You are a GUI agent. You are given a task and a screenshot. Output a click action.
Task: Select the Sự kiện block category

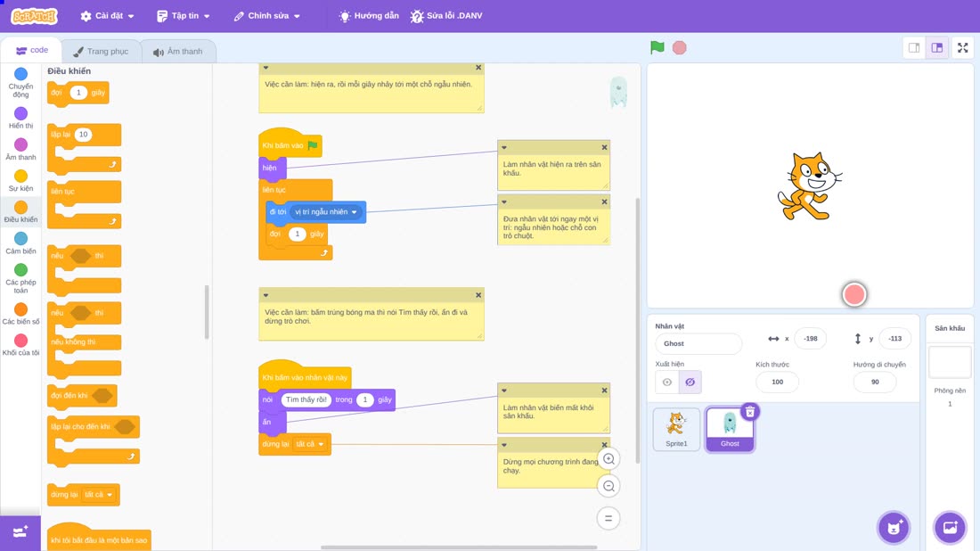20,181
